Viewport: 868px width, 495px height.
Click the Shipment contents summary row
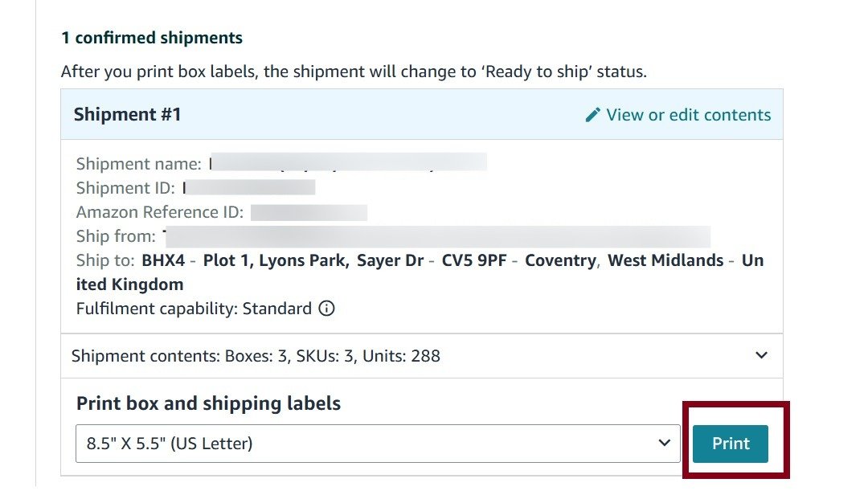coord(256,356)
